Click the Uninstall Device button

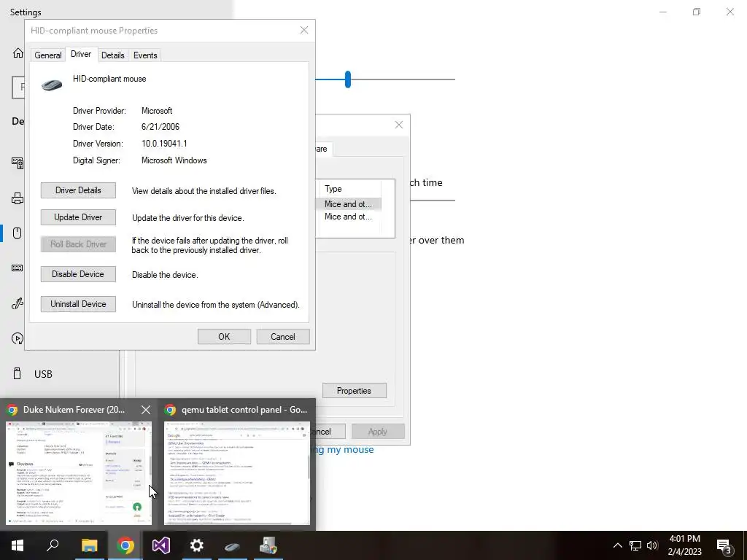[78, 304]
